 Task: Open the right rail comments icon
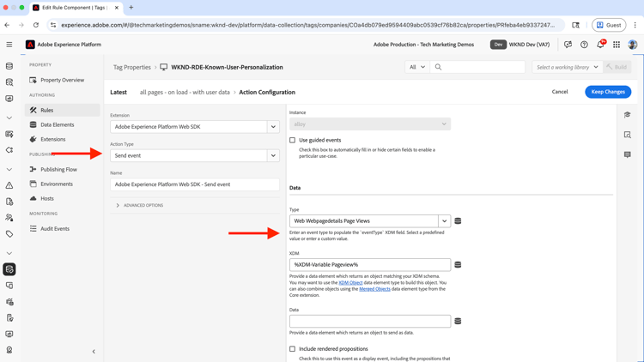pos(627,154)
